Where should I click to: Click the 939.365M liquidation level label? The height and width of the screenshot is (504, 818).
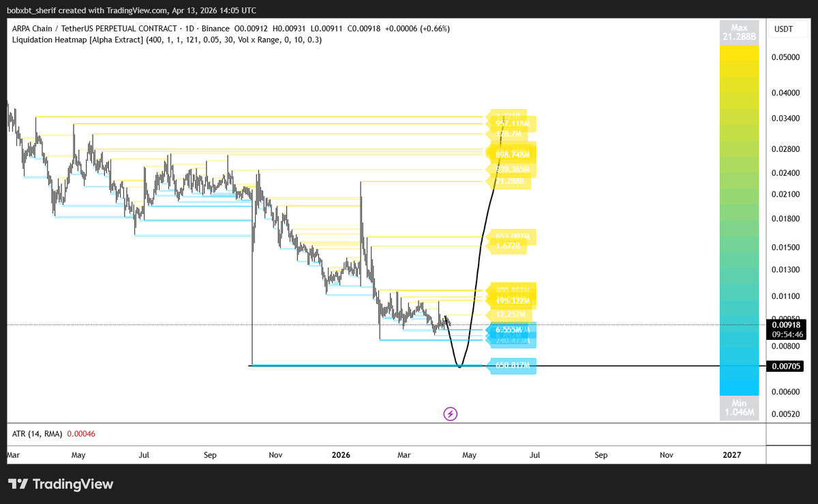(512, 169)
